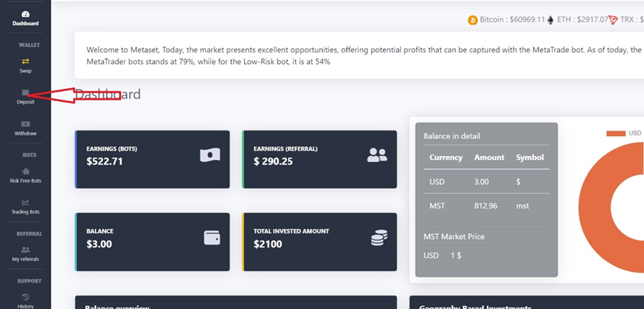The width and height of the screenshot is (644, 309).
Task: Open the Balance $3.00 card
Action: [152, 241]
